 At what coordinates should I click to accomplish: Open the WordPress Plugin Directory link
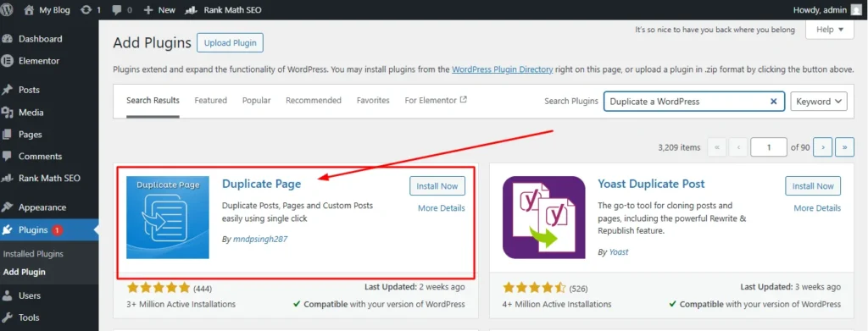pos(502,69)
